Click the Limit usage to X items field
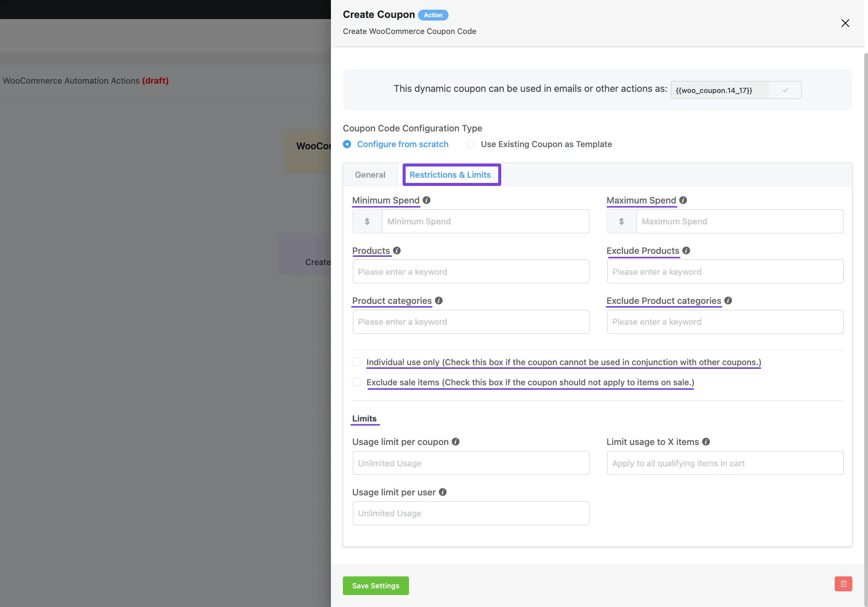The image size is (868, 607). [725, 463]
